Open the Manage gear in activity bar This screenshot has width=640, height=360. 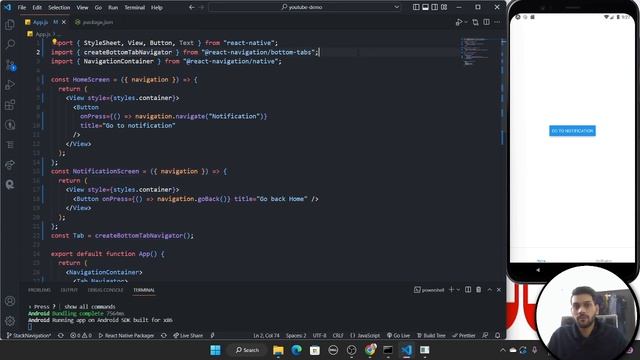pos(10,321)
